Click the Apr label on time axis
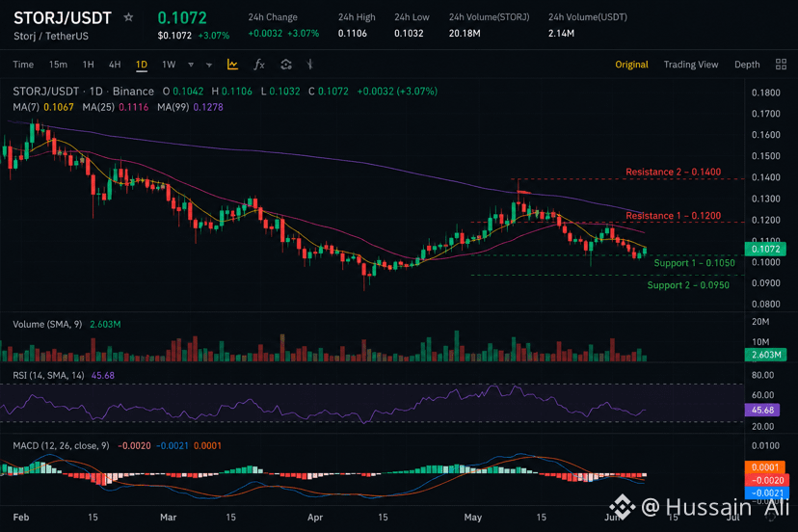 point(315,518)
